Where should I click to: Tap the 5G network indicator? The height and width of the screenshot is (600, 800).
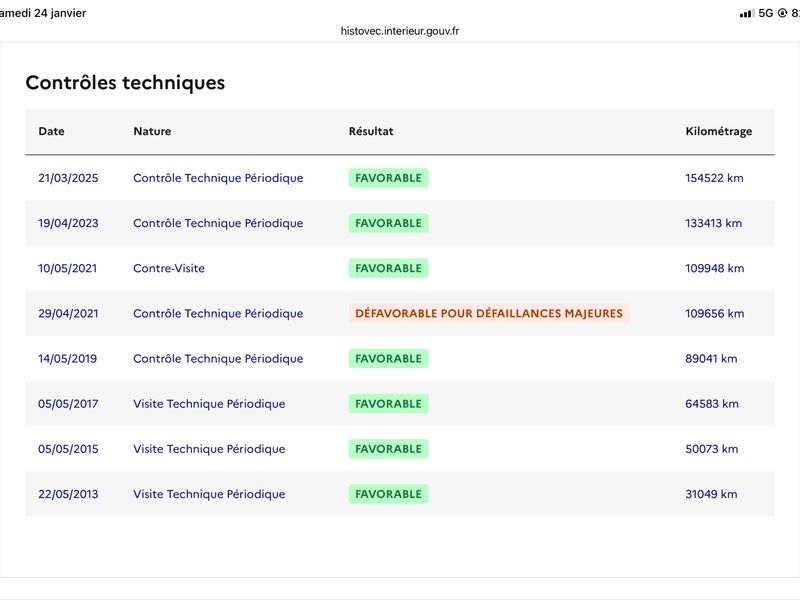pyautogui.click(x=766, y=13)
